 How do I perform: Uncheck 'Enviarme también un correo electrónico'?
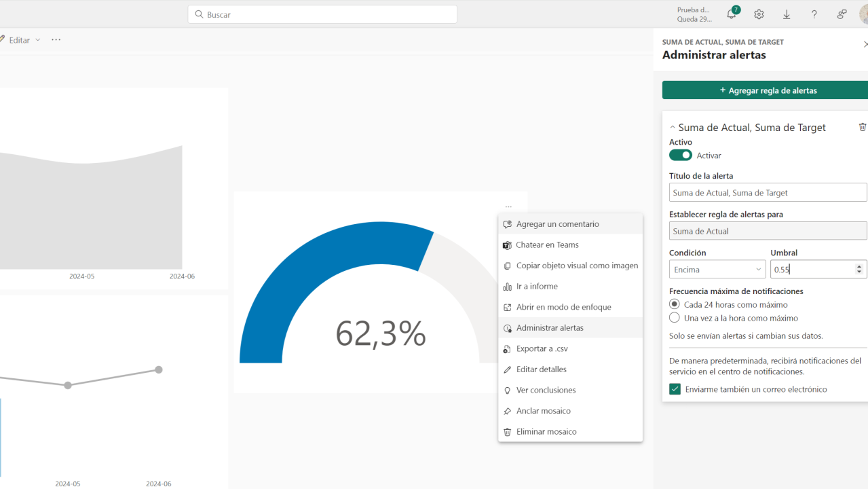click(675, 389)
